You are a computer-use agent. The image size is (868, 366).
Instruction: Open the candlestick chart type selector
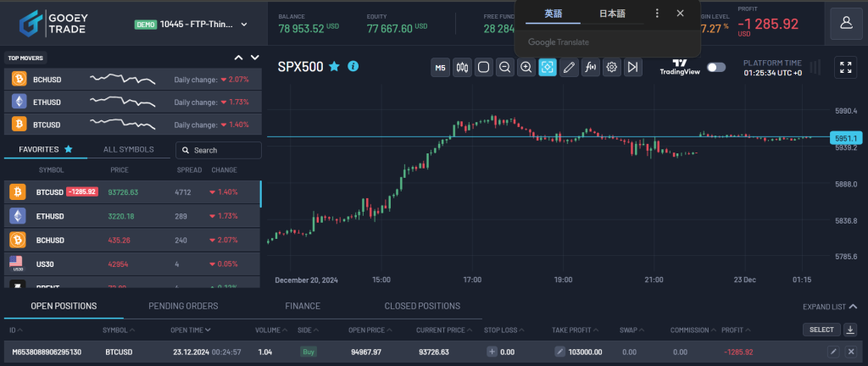pos(463,67)
